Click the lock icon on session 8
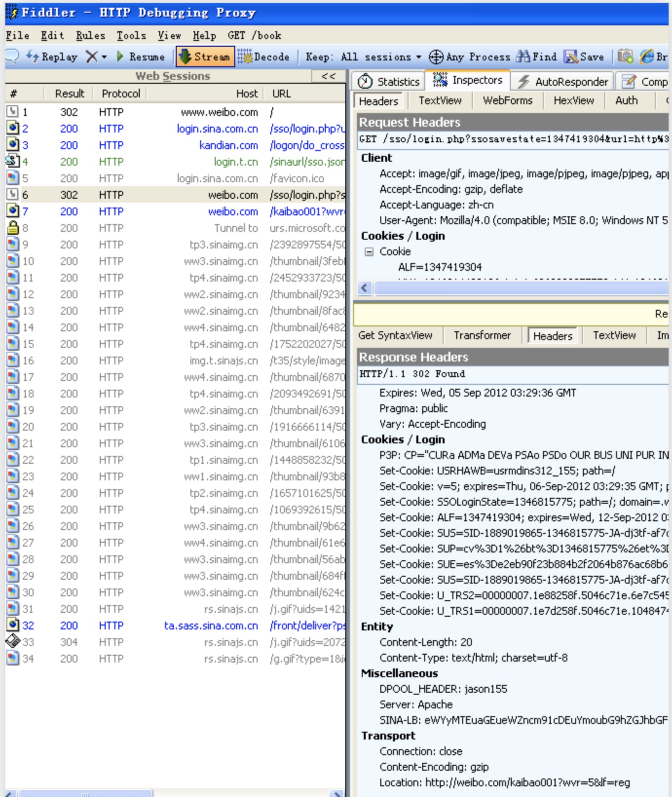The height and width of the screenshot is (797, 672). pyautogui.click(x=13, y=228)
